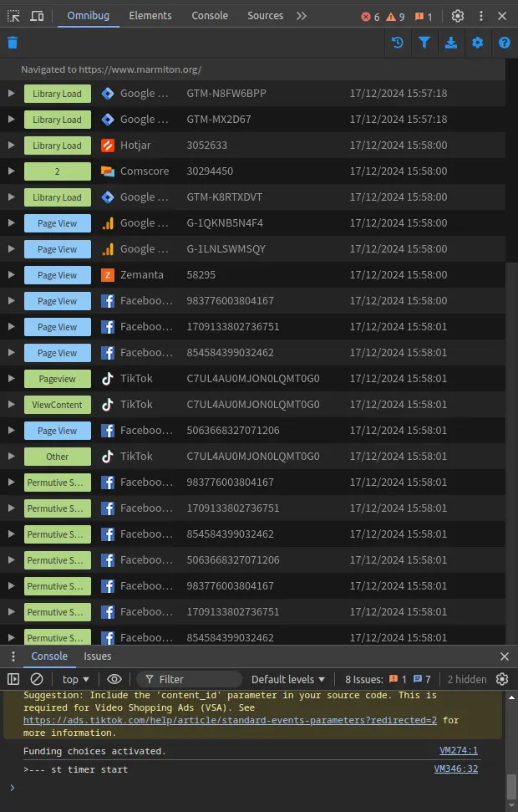This screenshot has width=518, height=812.
Task: Clear the console with the ban icon
Action: [37, 679]
